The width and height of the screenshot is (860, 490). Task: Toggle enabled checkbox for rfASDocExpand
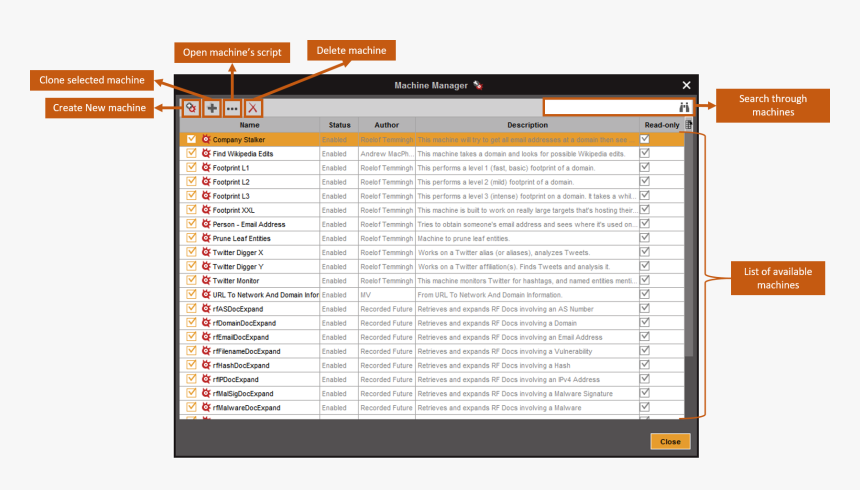click(x=191, y=308)
